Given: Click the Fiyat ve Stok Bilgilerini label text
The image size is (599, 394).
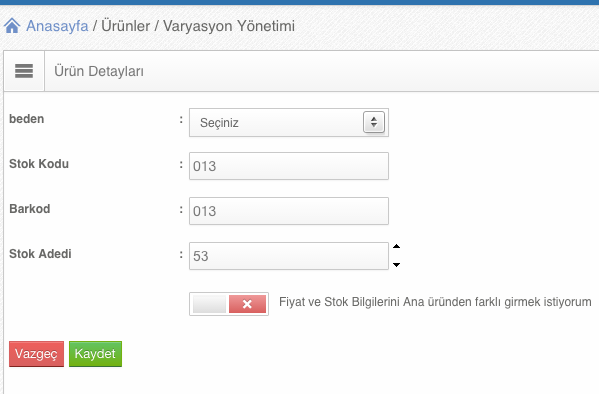Looking at the screenshot, I should 435,302.
